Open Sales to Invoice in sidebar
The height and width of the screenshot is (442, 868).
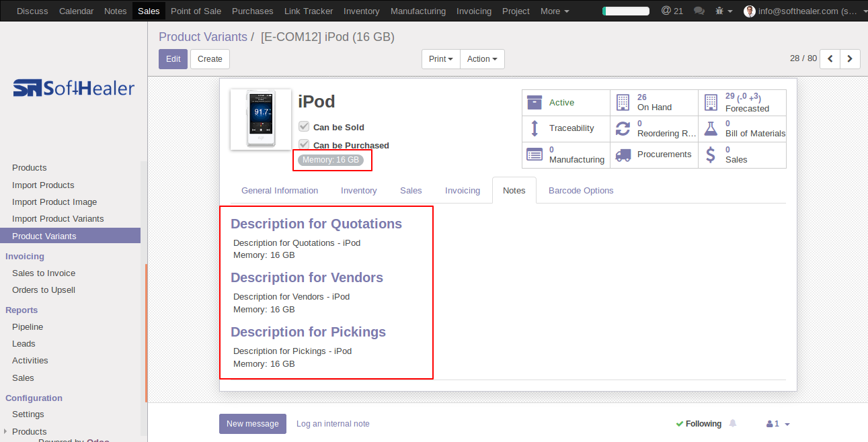tap(44, 273)
